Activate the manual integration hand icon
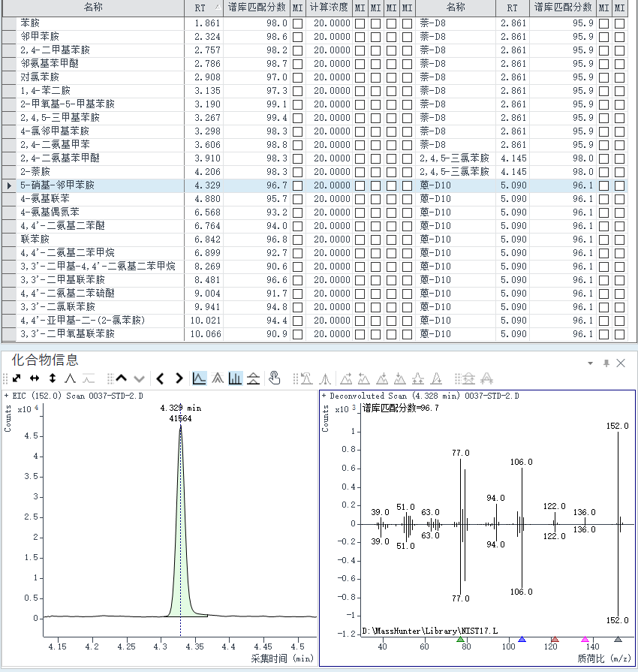This screenshot has width=638, height=672. pos(274,378)
